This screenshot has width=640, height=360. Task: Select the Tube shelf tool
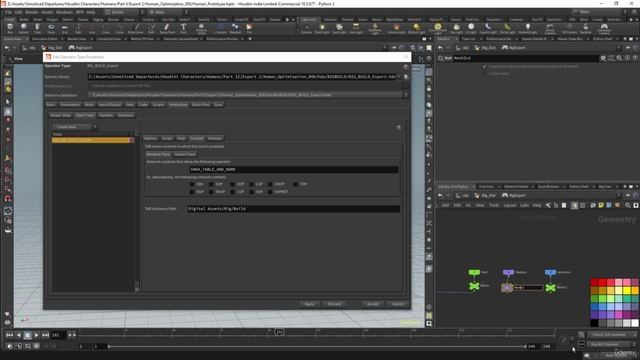tap(37, 29)
